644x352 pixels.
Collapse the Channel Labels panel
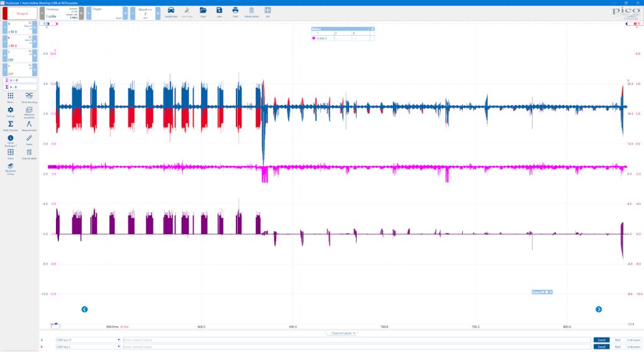(x=341, y=333)
